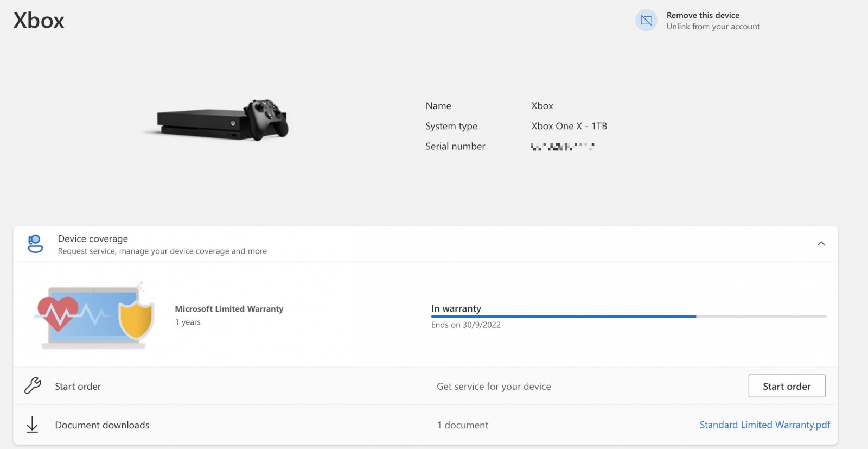Click the In warranty progress bar
The height and width of the screenshot is (449, 868).
tap(628, 316)
